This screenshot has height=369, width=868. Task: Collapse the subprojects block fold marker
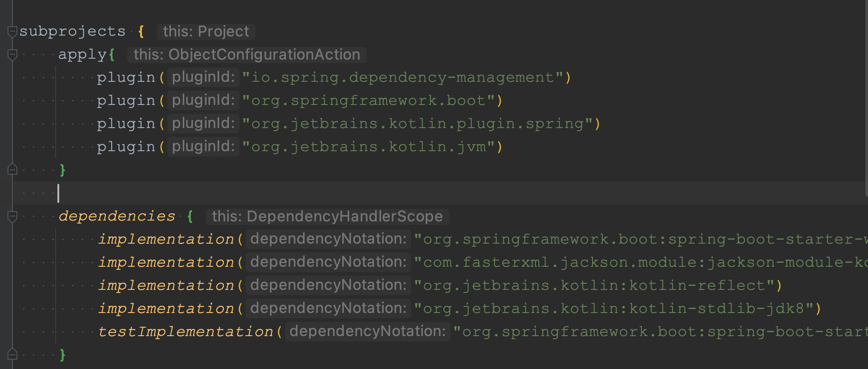pyautogui.click(x=12, y=32)
